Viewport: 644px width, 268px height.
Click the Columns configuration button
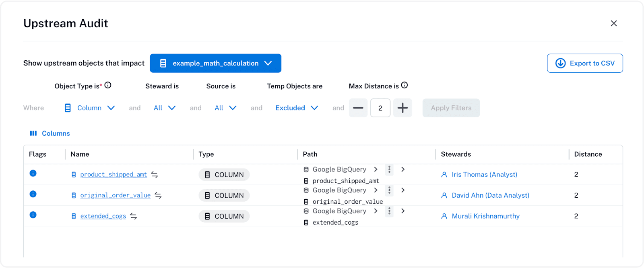(x=50, y=133)
